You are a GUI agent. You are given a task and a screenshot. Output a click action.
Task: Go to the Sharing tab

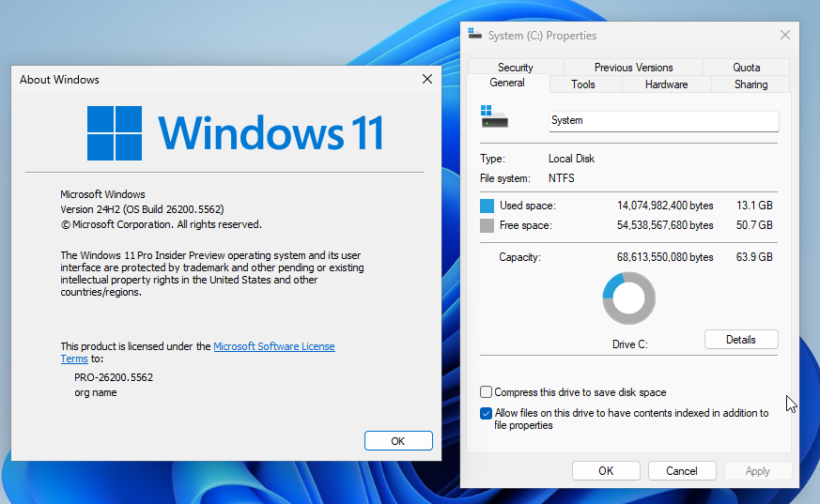pyautogui.click(x=751, y=84)
